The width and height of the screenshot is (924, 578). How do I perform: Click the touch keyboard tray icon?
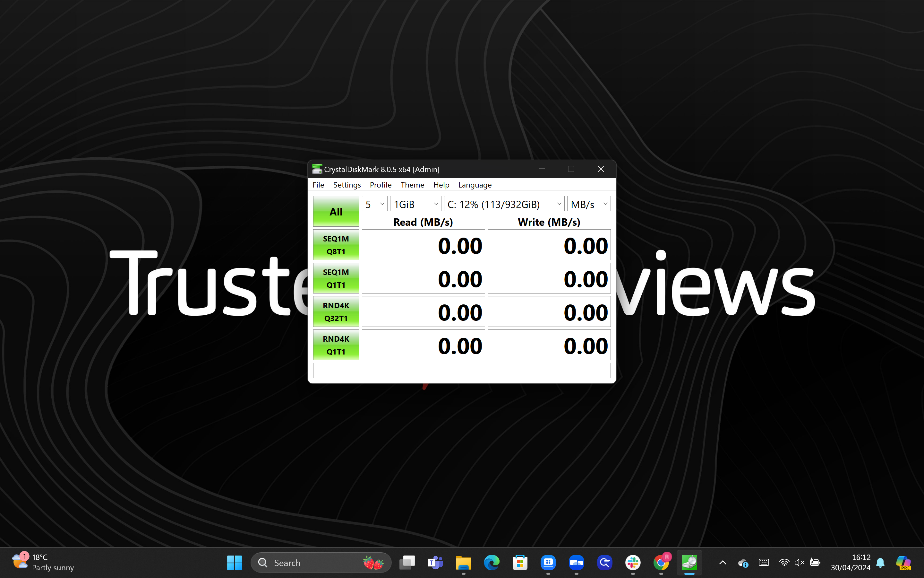[764, 562]
